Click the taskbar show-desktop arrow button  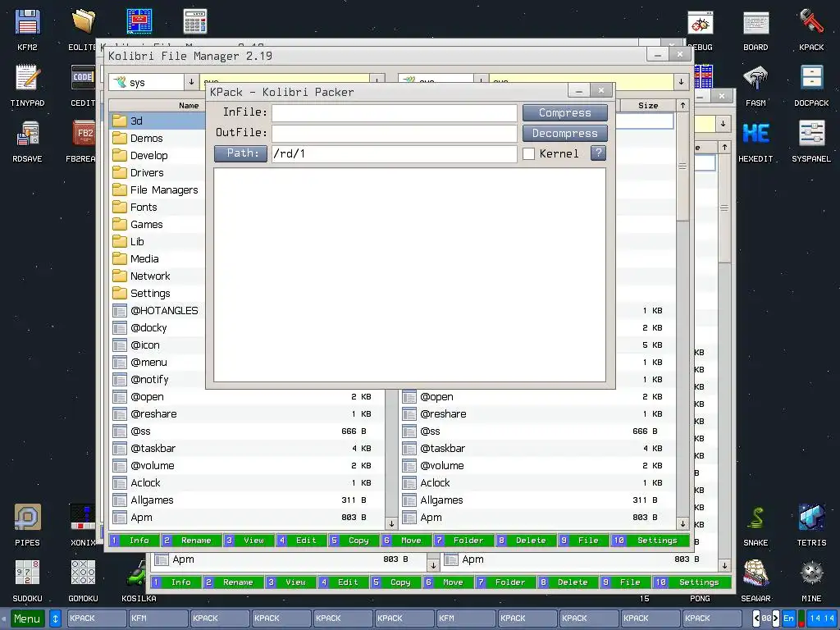click(55, 619)
